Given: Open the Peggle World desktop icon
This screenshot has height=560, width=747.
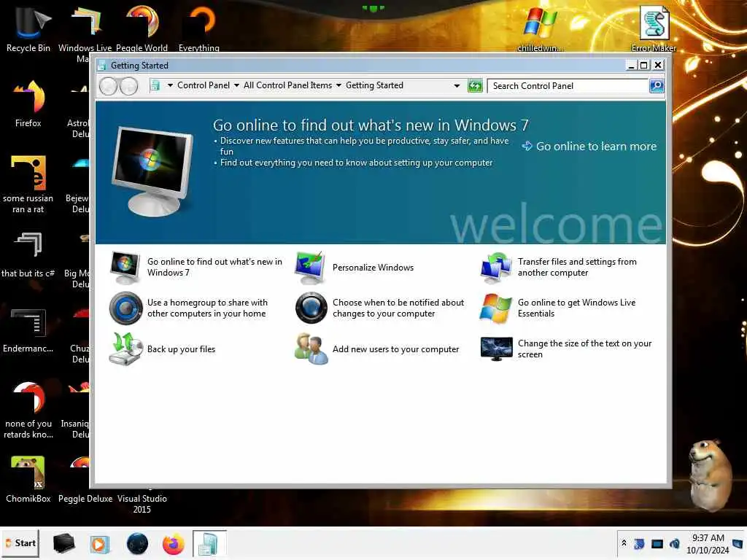Looking at the screenshot, I should pyautogui.click(x=142, y=28).
